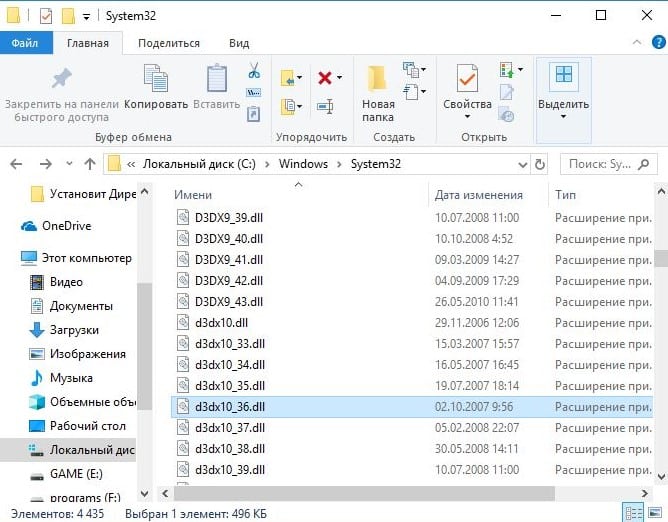The width and height of the screenshot is (668, 522).
Task: Click Локальный диск (C:) in address path
Action: (x=199, y=164)
